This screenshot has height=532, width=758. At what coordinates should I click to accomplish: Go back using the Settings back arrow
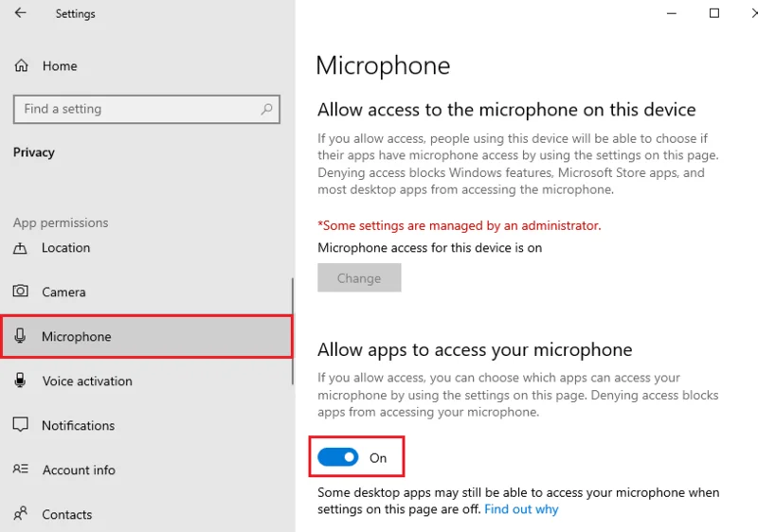pos(20,13)
